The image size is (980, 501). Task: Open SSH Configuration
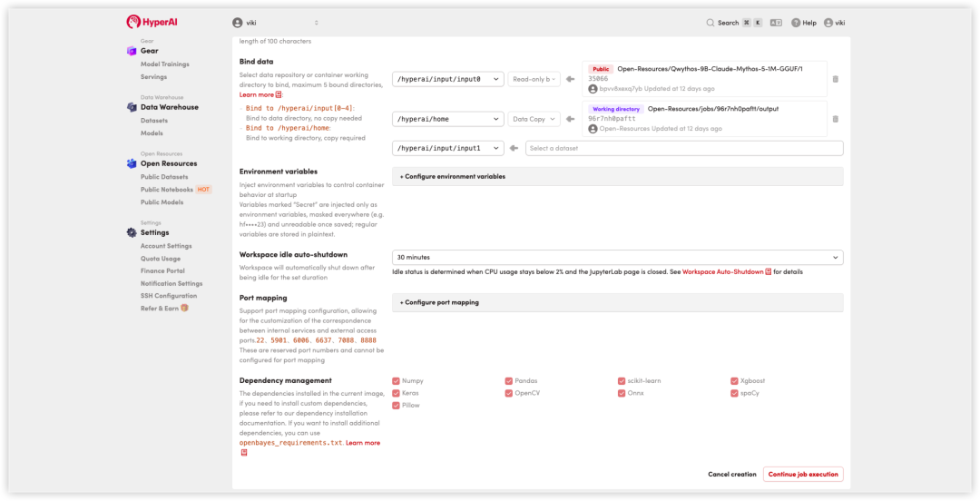169,295
